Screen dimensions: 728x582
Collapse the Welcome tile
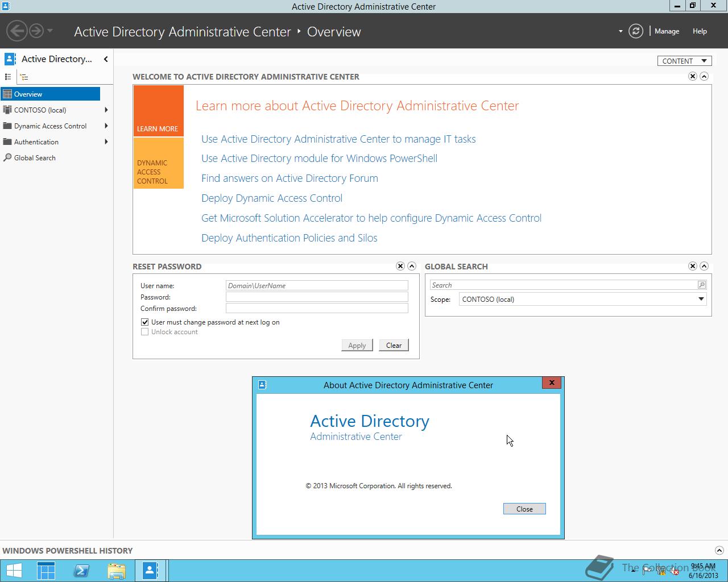704,76
